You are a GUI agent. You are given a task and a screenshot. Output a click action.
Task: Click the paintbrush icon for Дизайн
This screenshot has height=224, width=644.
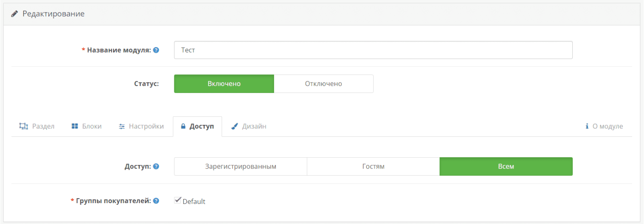click(235, 126)
